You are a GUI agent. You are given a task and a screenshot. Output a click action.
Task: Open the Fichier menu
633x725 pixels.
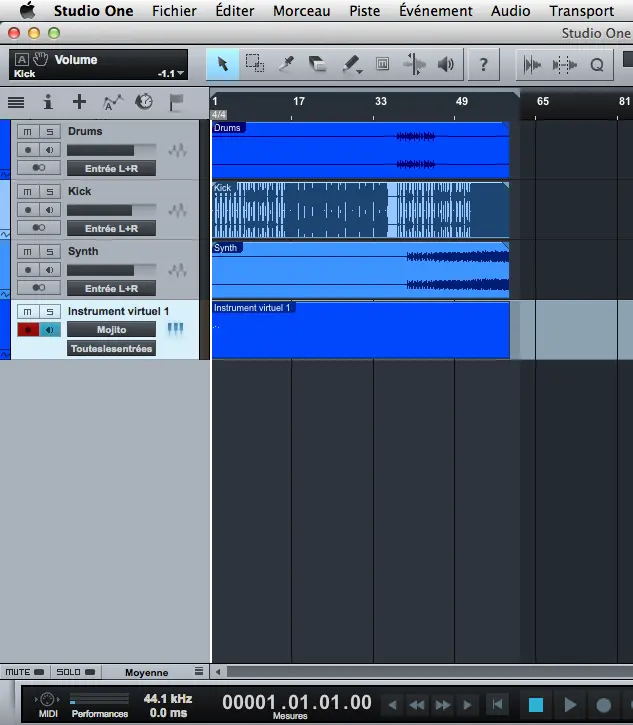pyautogui.click(x=174, y=10)
